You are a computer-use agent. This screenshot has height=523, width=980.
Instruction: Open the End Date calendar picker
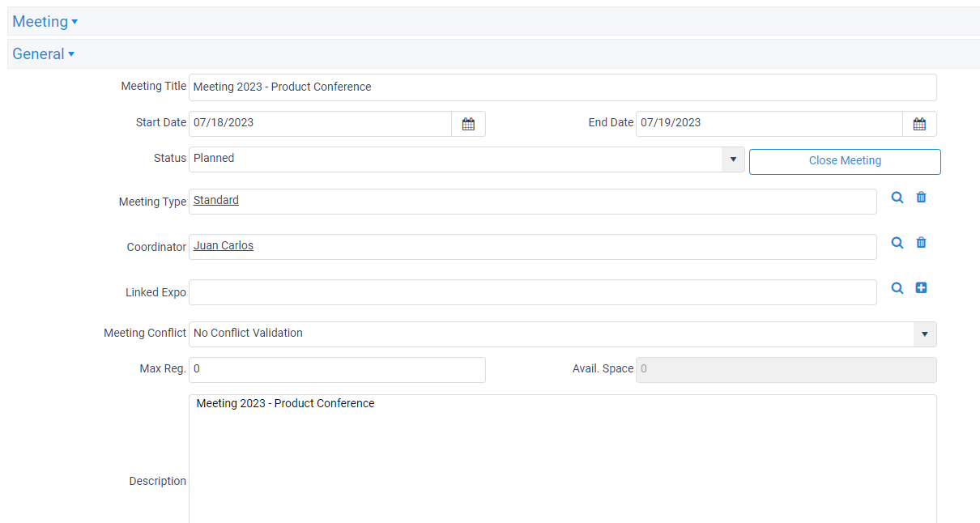tap(919, 123)
